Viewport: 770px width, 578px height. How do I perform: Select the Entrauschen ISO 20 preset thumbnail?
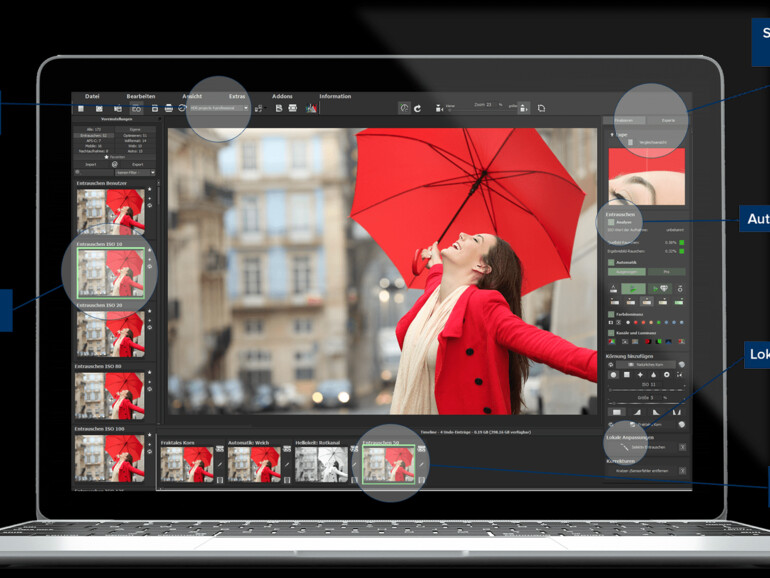[x=110, y=334]
